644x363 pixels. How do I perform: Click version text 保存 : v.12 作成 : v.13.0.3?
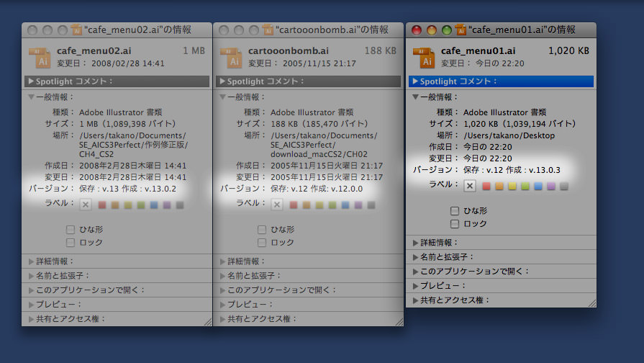[x=512, y=170]
